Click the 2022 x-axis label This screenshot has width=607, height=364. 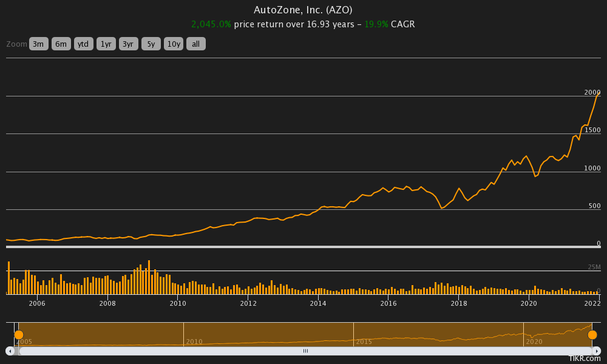tap(592, 303)
